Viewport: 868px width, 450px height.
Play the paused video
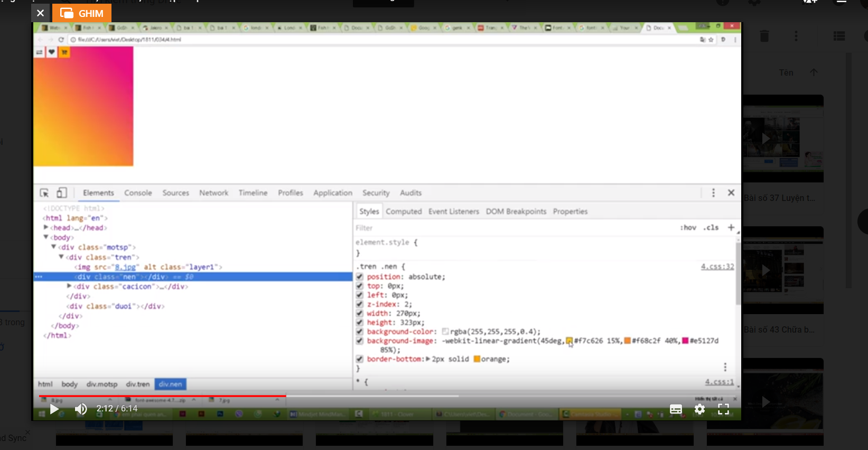[54, 409]
